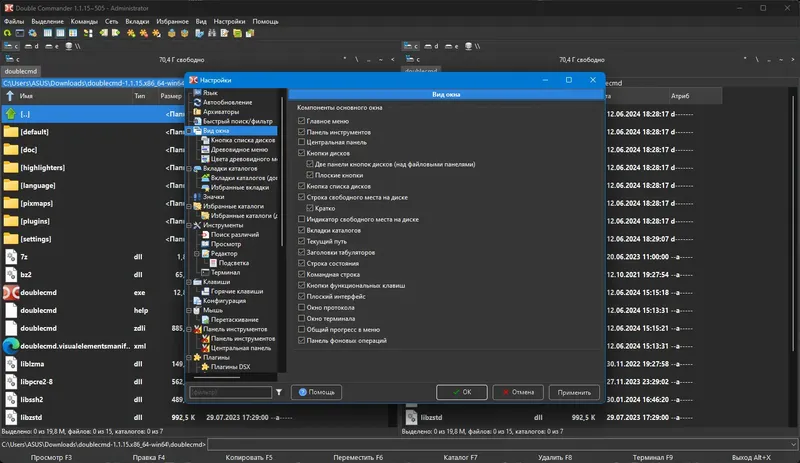Collapse the Инструменты tree node
800x463 pixels.
coord(189,225)
